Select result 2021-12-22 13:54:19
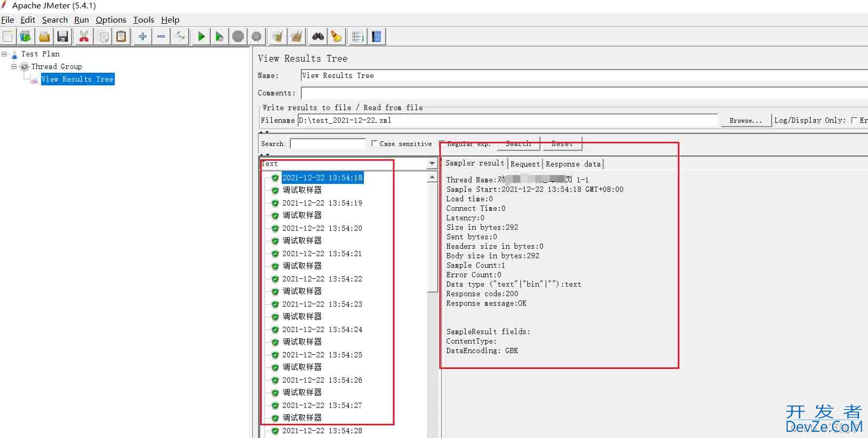Image resolution: width=868 pixels, height=438 pixels. [x=322, y=203]
